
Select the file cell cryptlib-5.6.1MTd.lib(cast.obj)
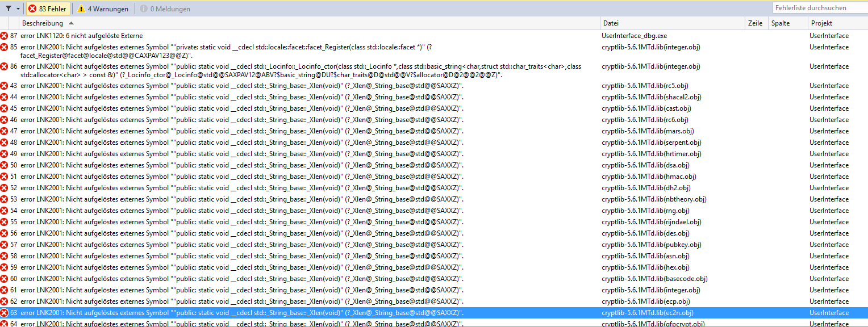(x=646, y=108)
